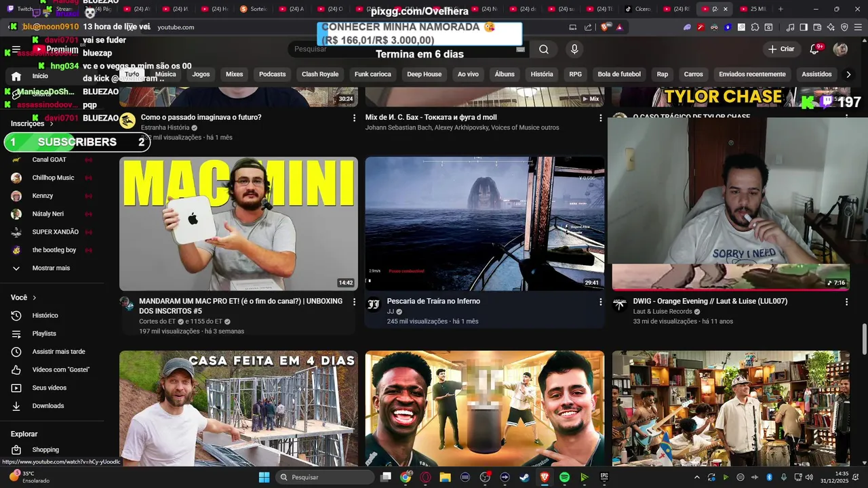Select the Jogos filter chip

(x=201, y=75)
